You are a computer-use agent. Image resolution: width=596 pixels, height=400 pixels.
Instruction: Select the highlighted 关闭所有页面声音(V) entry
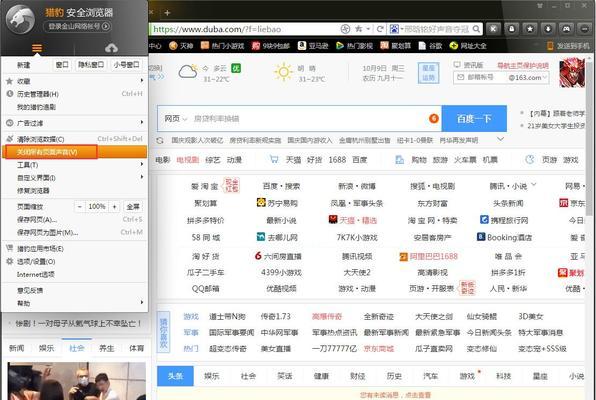(74, 152)
